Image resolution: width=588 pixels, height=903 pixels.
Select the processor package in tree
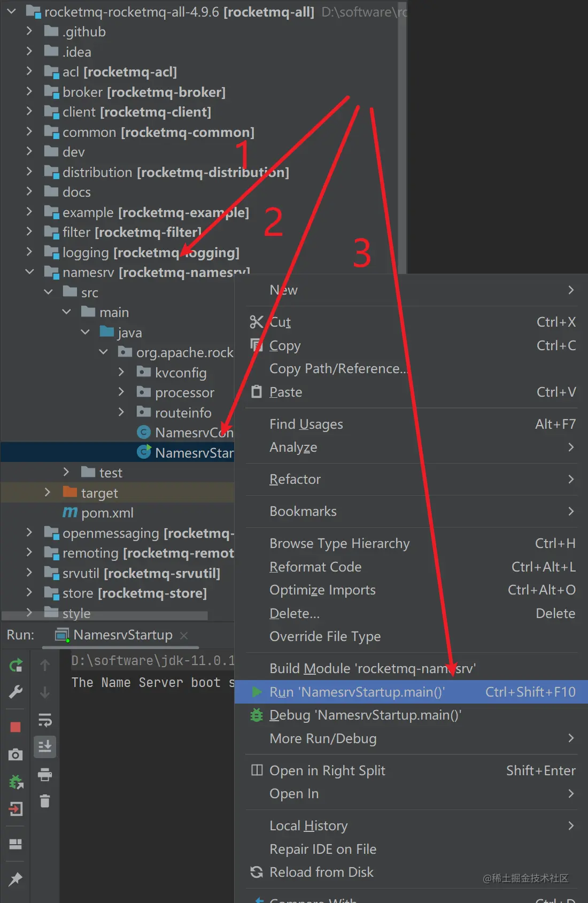[x=185, y=392]
